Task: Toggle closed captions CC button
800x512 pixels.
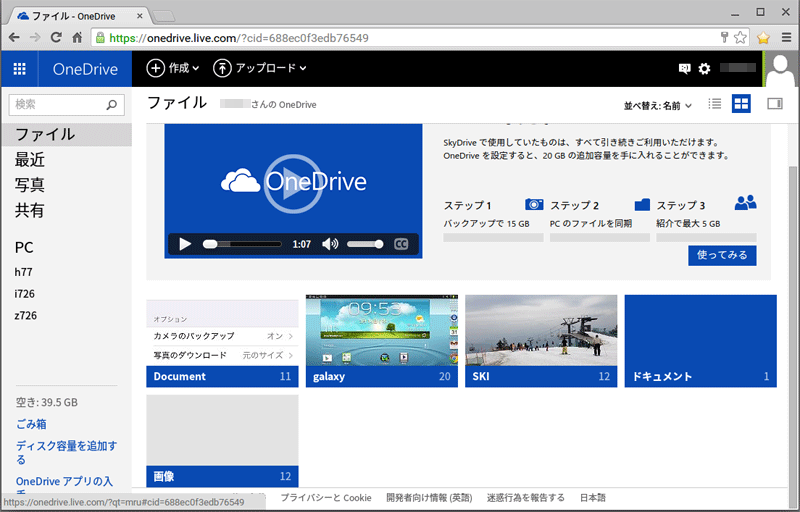Action: click(x=401, y=244)
